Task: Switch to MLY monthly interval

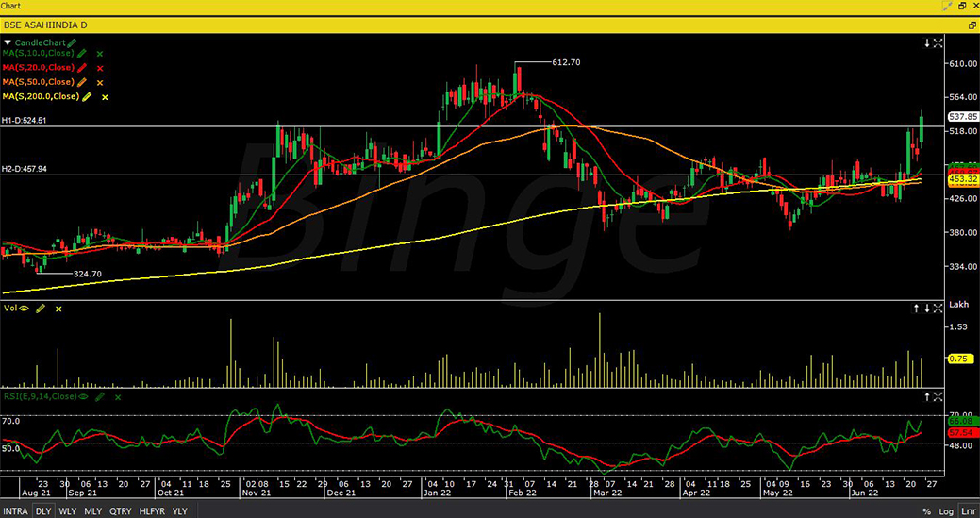Action: click(x=93, y=511)
